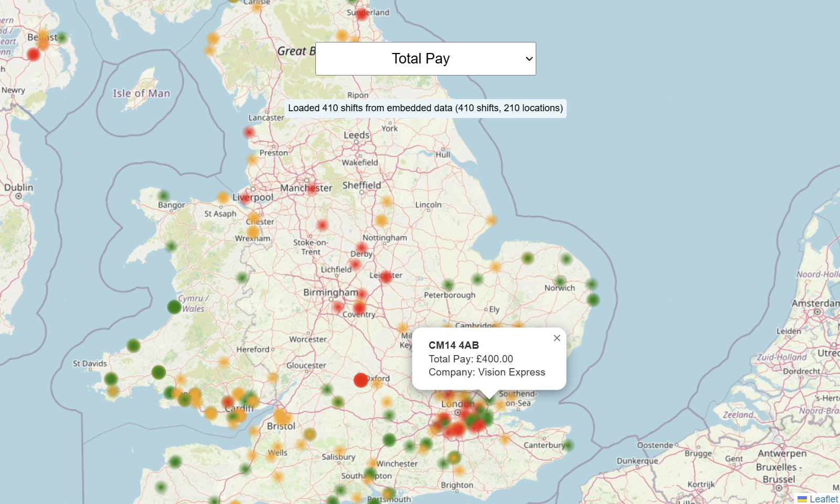Viewport: 840px width, 504px height.
Task: Close the CM14 4AB popup
Action: tap(557, 338)
